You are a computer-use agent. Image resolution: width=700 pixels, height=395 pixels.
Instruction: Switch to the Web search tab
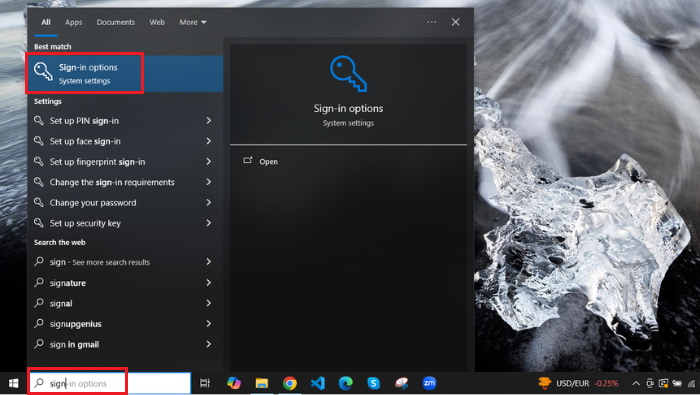click(157, 22)
